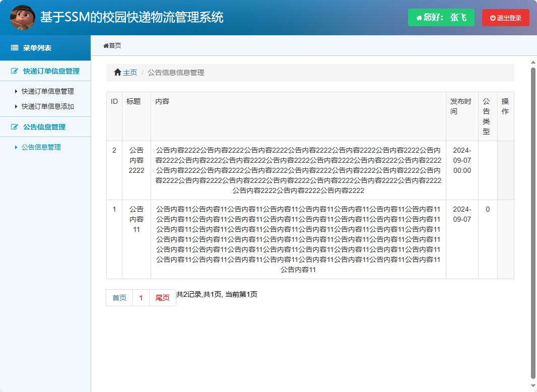Click the house icon beside 主页 link
The image size is (537, 392).
pos(117,72)
